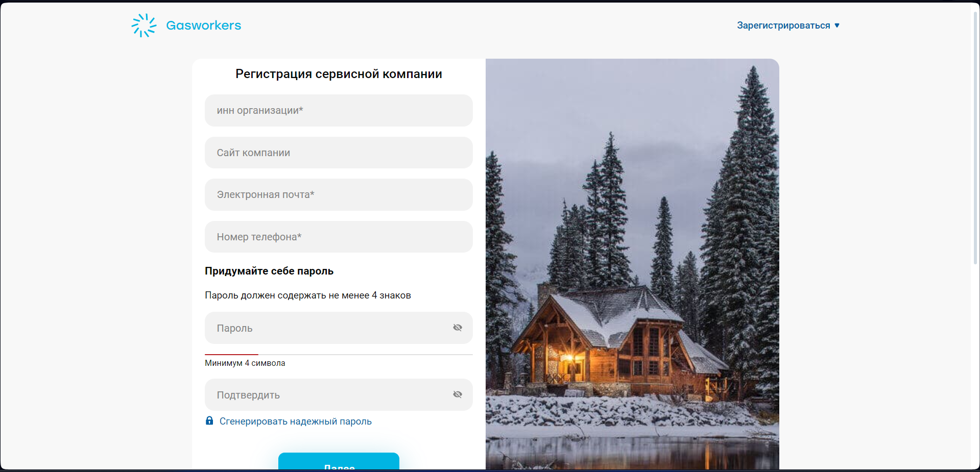Click the Далее button
The image size is (980, 472).
pos(339,462)
